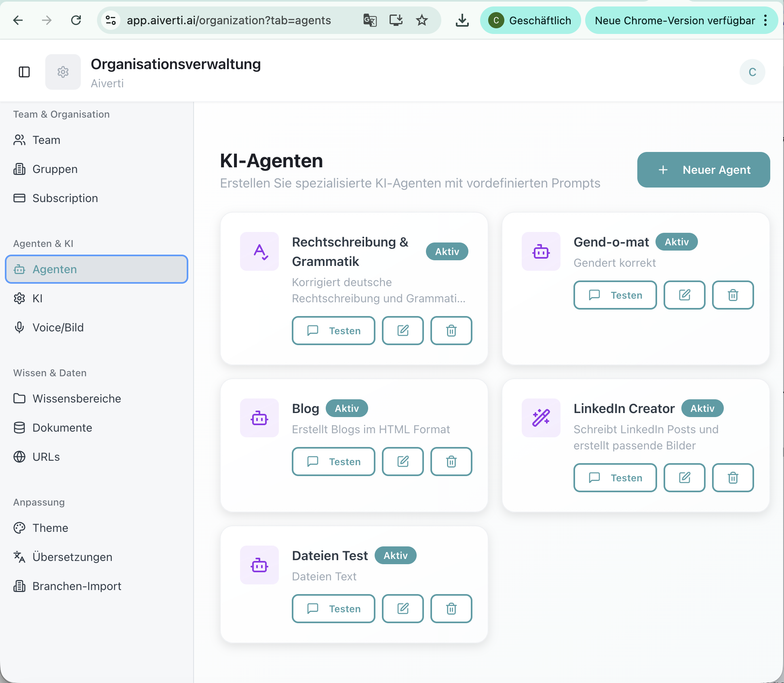
Task: Open Geschäftlich profile chip
Action: point(530,20)
